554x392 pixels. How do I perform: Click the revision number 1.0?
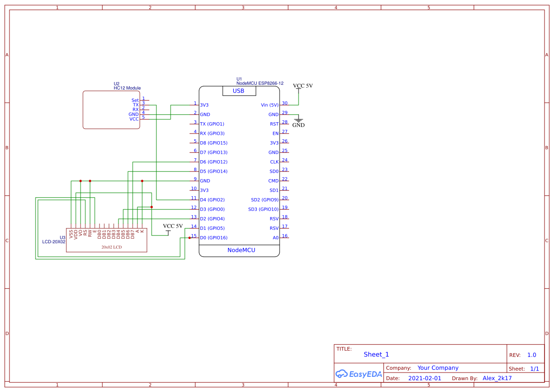click(x=531, y=354)
